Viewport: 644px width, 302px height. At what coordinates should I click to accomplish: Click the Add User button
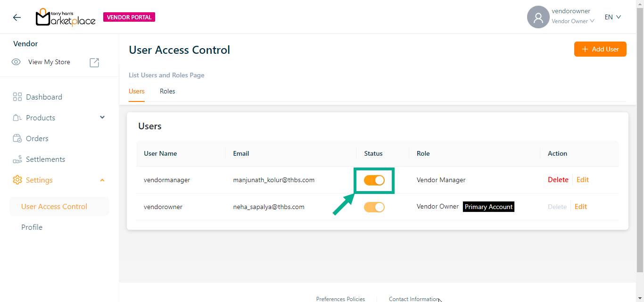point(600,49)
